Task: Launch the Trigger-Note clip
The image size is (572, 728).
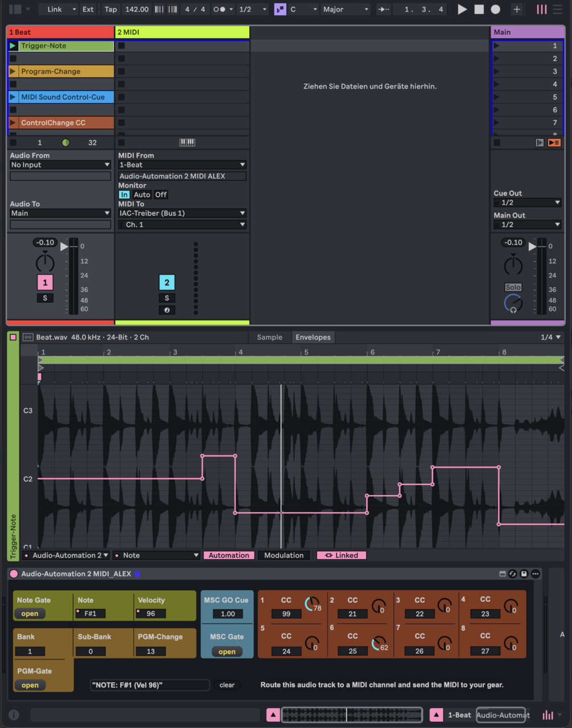Action: point(13,46)
